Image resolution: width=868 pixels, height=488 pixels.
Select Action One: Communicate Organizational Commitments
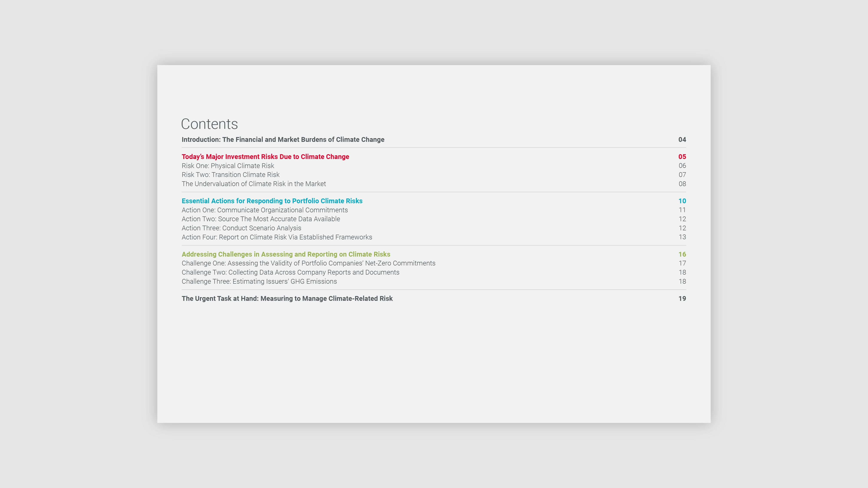pyautogui.click(x=265, y=210)
